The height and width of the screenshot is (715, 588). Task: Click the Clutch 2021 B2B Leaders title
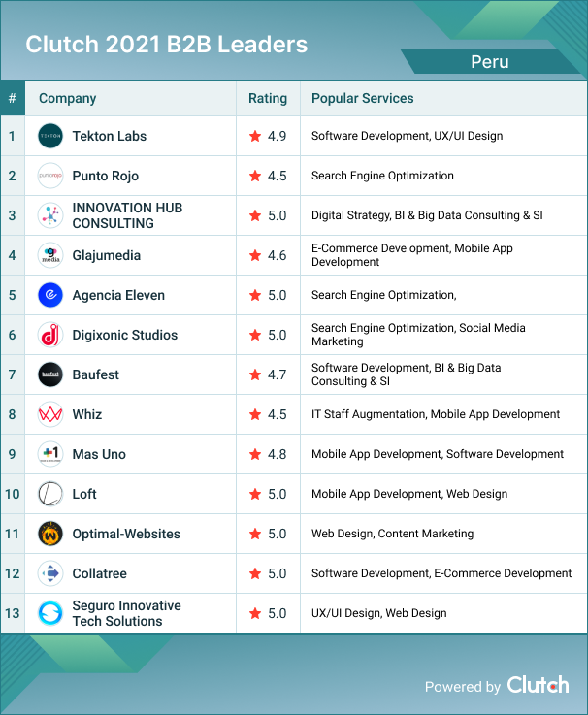point(166,45)
